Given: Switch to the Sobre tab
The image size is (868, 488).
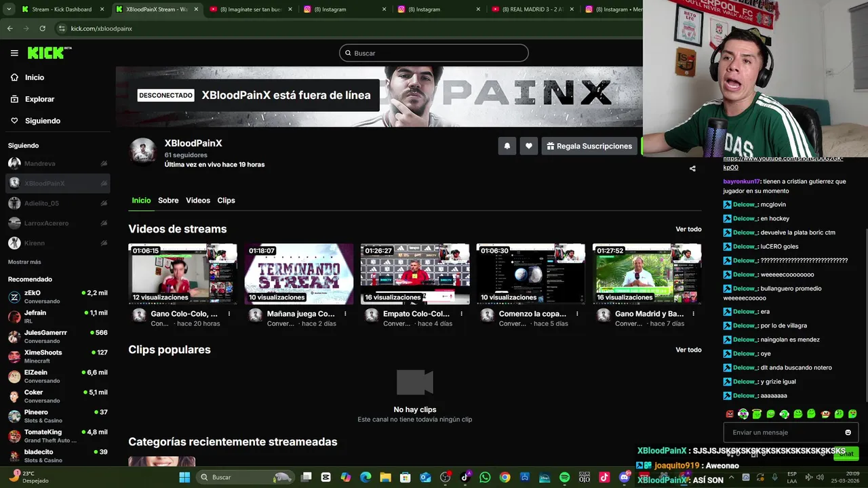Looking at the screenshot, I should click(168, 201).
